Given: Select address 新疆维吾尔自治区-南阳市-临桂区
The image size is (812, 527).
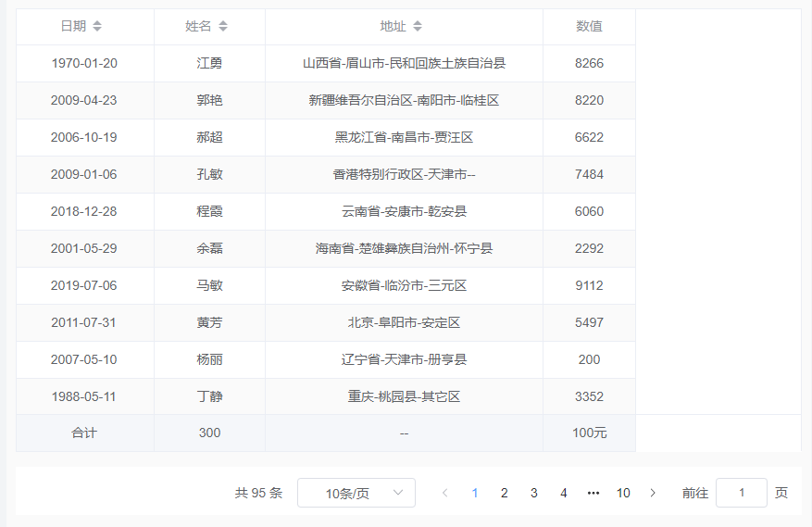Looking at the screenshot, I should 404,100.
